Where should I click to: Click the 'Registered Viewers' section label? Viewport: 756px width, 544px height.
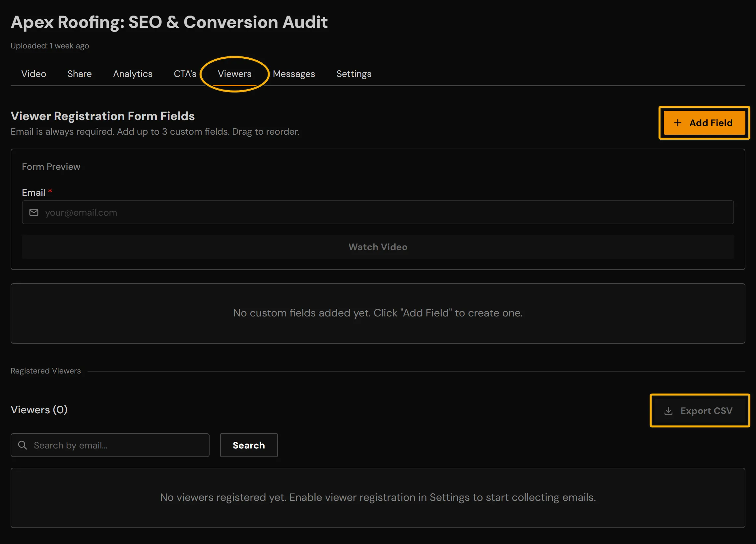[x=46, y=371]
